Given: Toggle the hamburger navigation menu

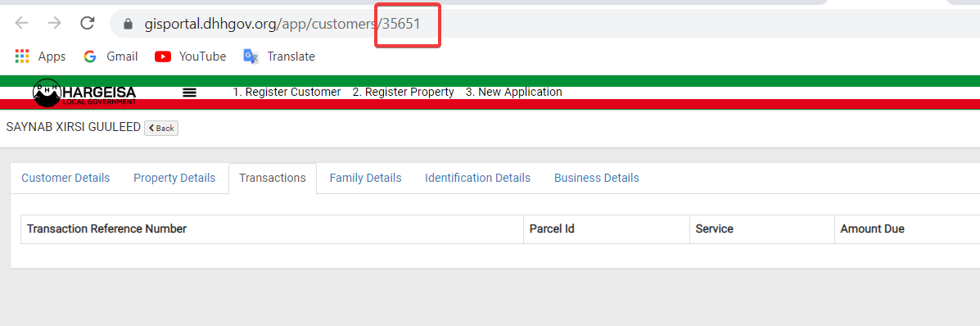Looking at the screenshot, I should point(189,92).
